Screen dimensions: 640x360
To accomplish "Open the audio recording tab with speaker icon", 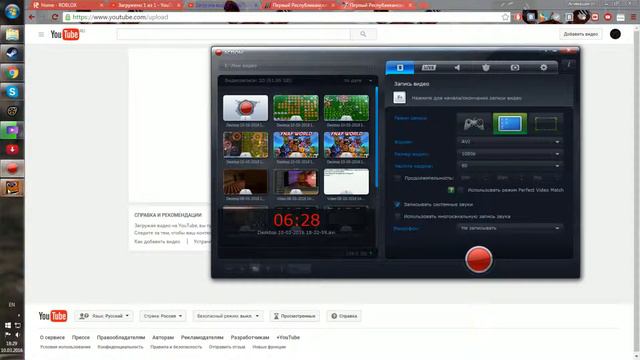I will (457, 67).
